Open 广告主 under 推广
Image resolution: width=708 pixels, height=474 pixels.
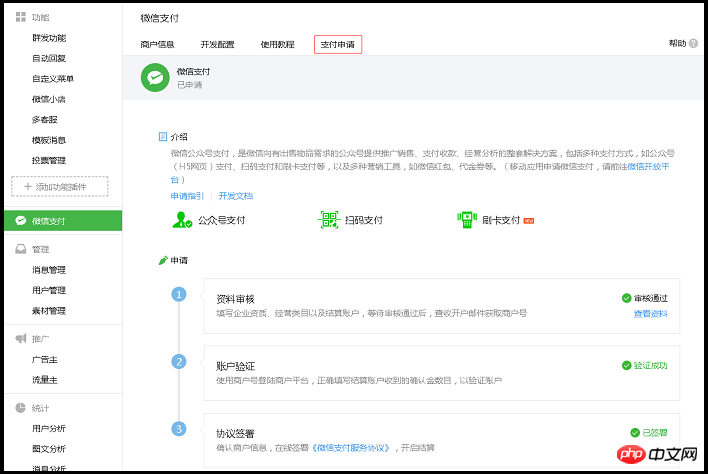coord(45,359)
